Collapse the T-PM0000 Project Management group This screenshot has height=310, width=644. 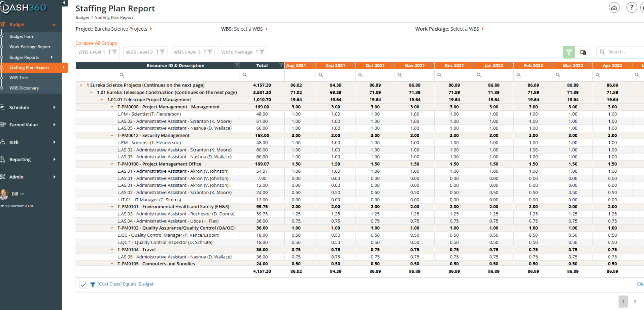coord(112,107)
